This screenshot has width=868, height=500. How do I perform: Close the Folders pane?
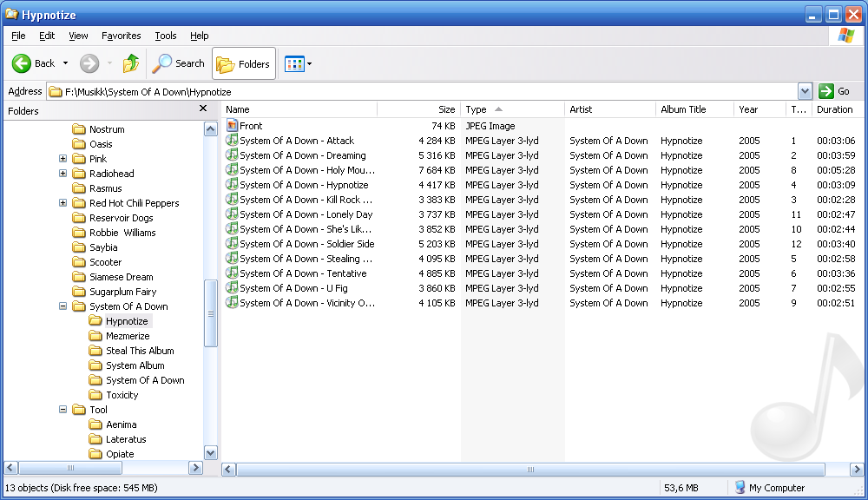click(203, 109)
